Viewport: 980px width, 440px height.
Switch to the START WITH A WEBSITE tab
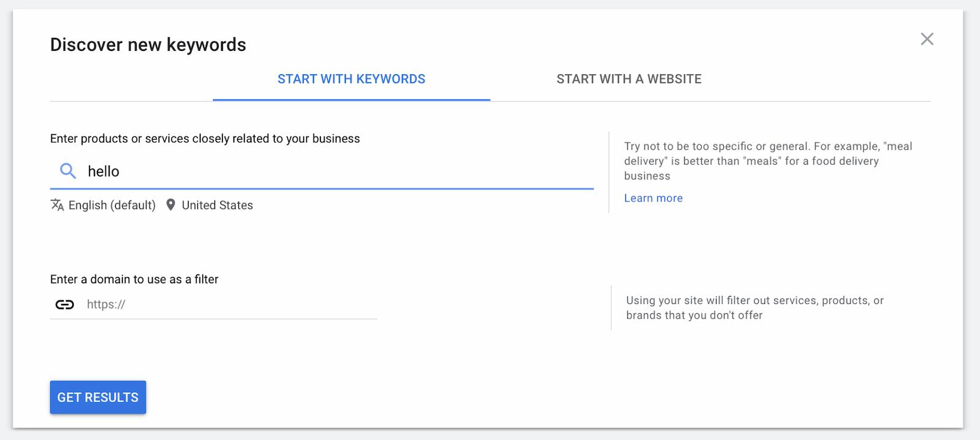point(629,79)
